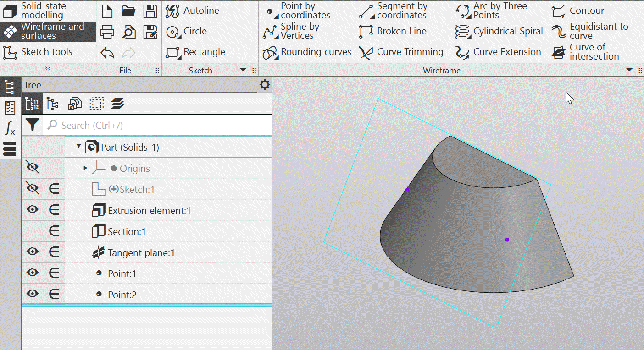
Task: Expand the Wireframe group dropdown arrow
Action: [x=629, y=70]
